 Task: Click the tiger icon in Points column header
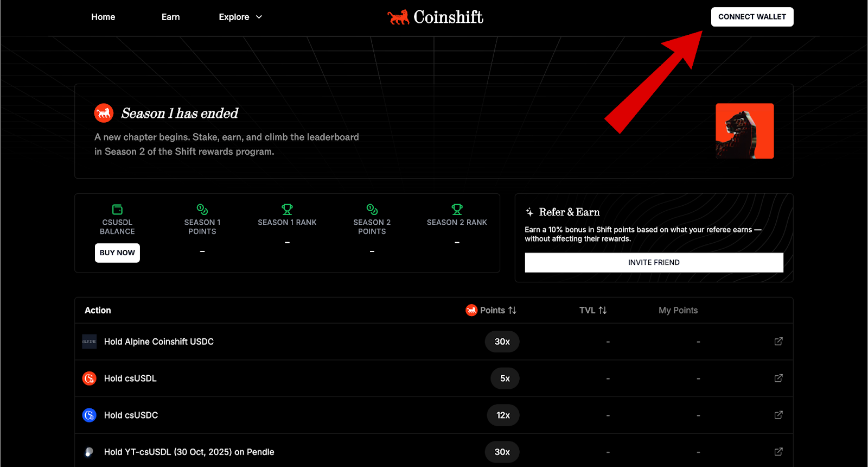coord(471,310)
